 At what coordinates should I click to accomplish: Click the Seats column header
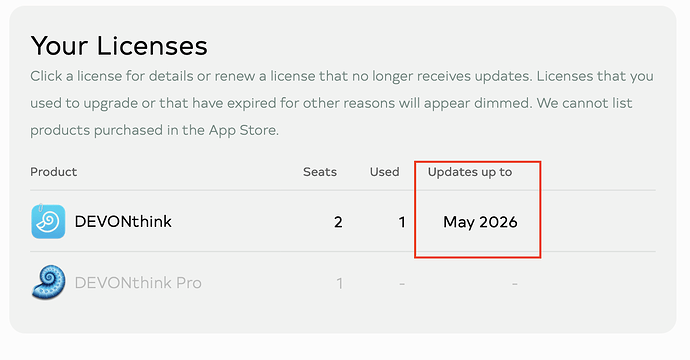[320, 172]
